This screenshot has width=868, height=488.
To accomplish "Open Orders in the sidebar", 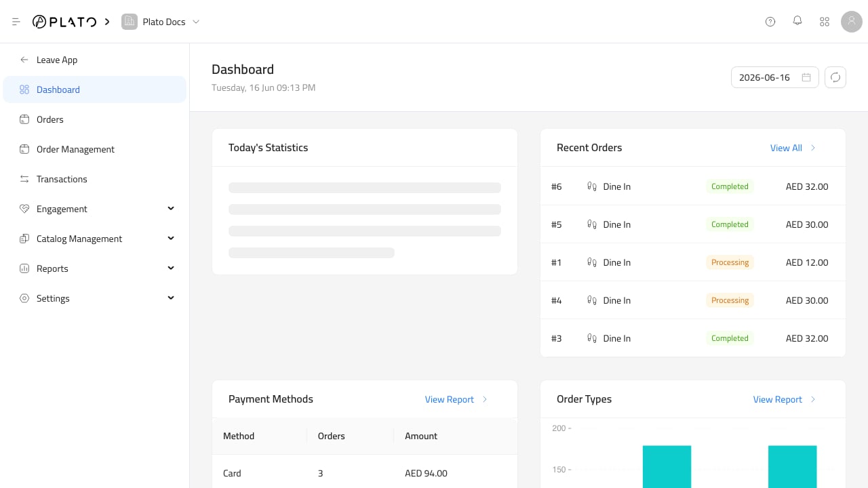I will 95,119.
